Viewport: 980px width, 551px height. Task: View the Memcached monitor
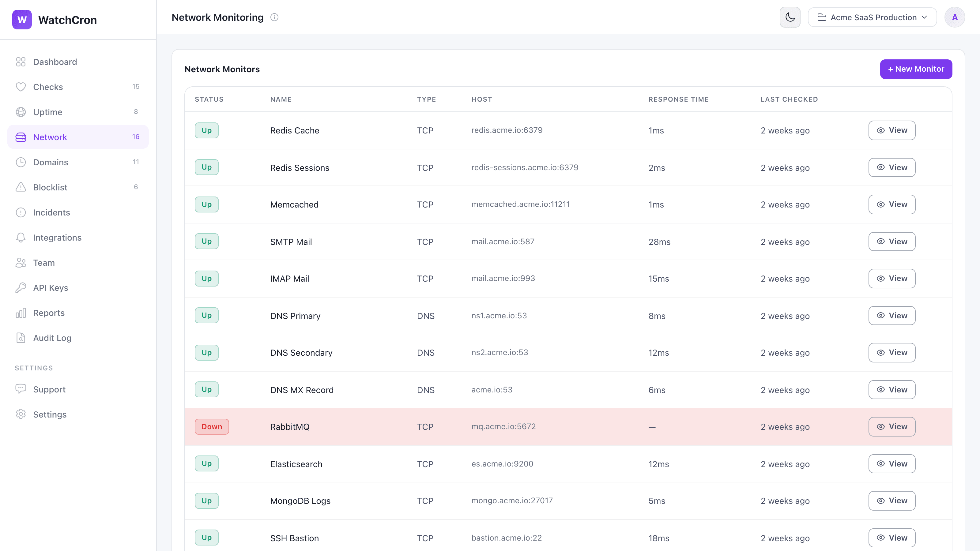point(892,204)
